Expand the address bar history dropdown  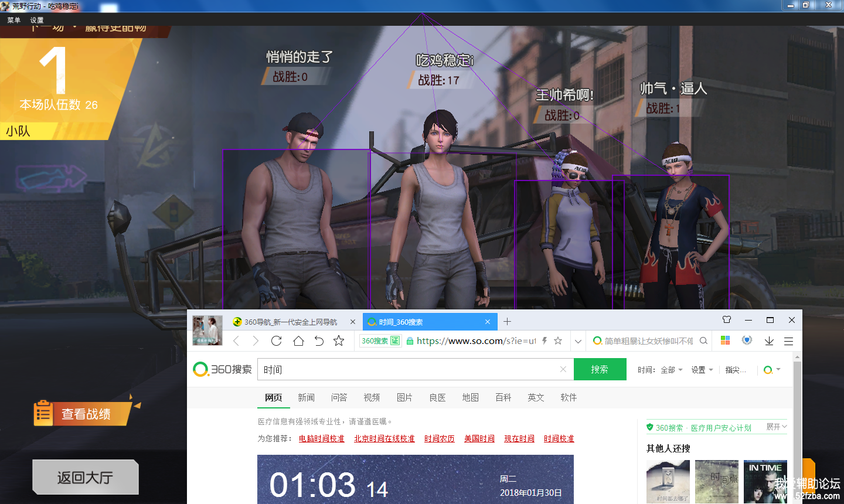tap(578, 341)
